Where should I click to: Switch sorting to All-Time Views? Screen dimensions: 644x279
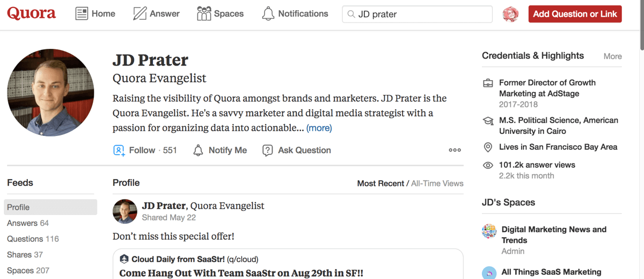pyautogui.click(x=437, y=183)
